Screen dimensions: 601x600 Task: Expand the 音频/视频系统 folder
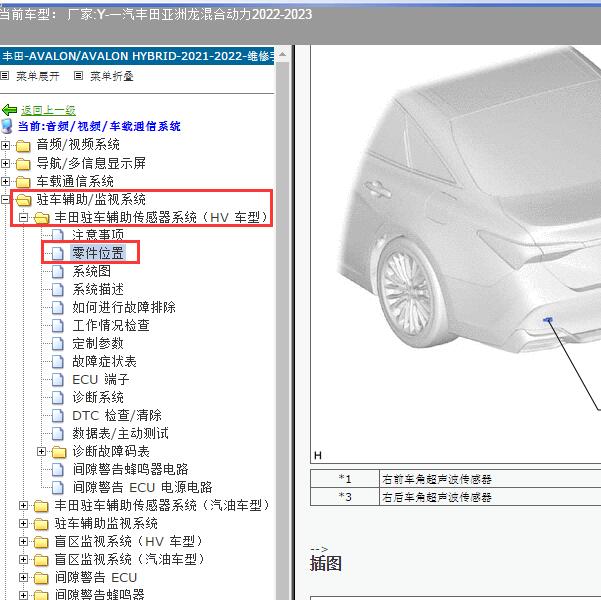5,145
